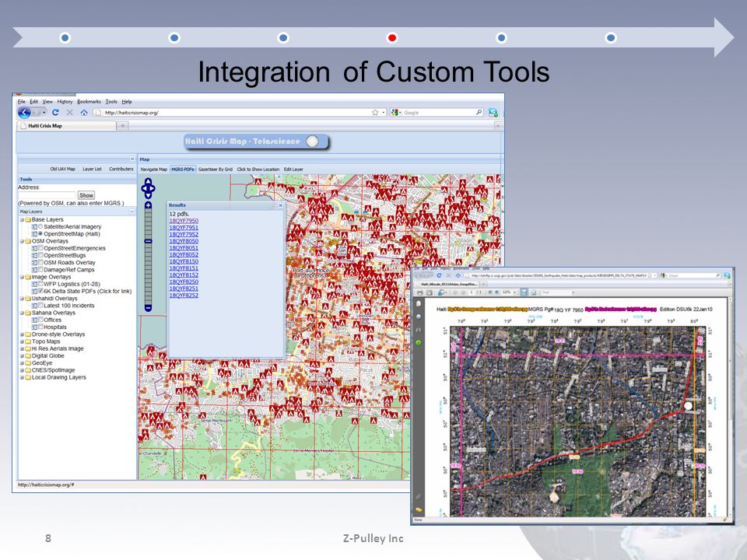This screenshot has height=560, width=747.
Task: Open layers panel icon in PDF sidebar
Action: tap(419, 317)
